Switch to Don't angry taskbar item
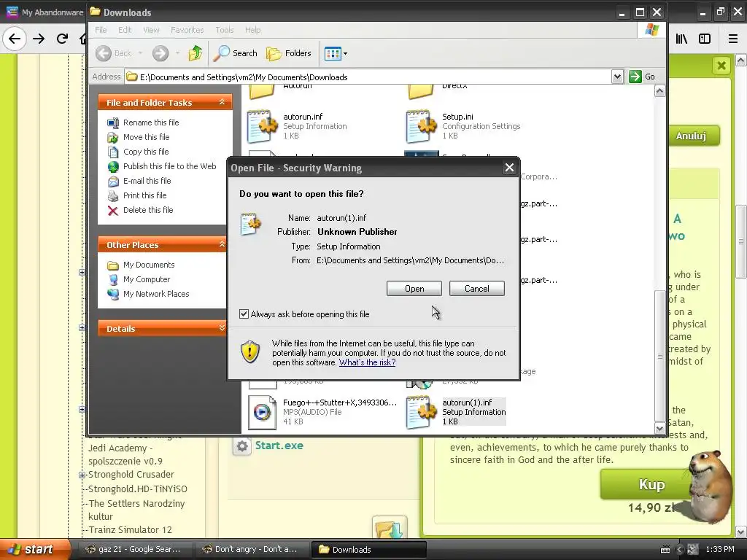Screen dimensions: 747x560 (251, 549)
